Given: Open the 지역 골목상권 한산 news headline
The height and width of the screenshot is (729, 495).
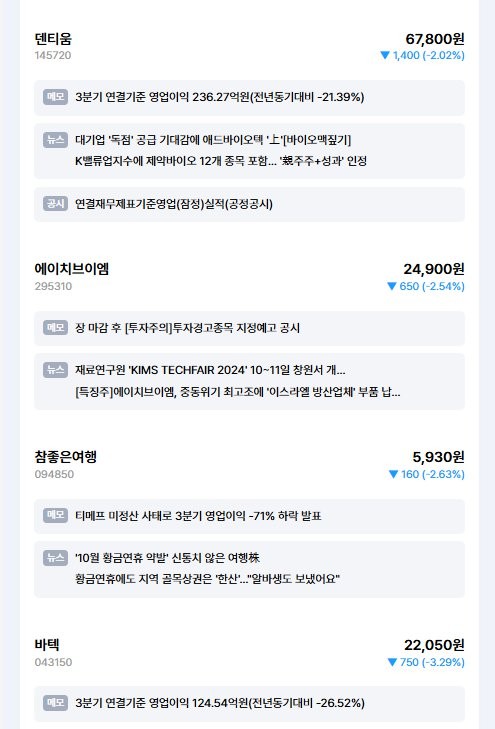Looking at the screenshot, I should [207, 579].
